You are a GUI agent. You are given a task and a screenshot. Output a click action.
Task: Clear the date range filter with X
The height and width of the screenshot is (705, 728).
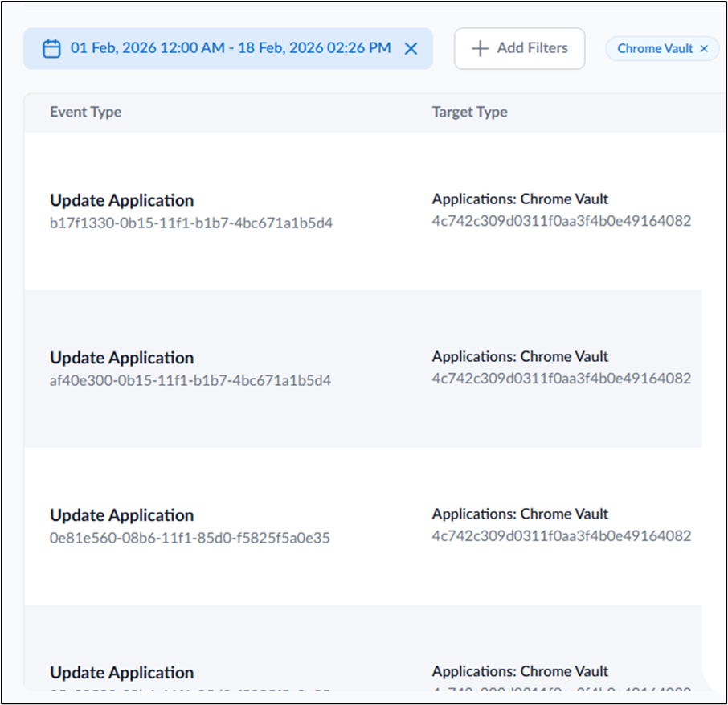tap(411, 49)
